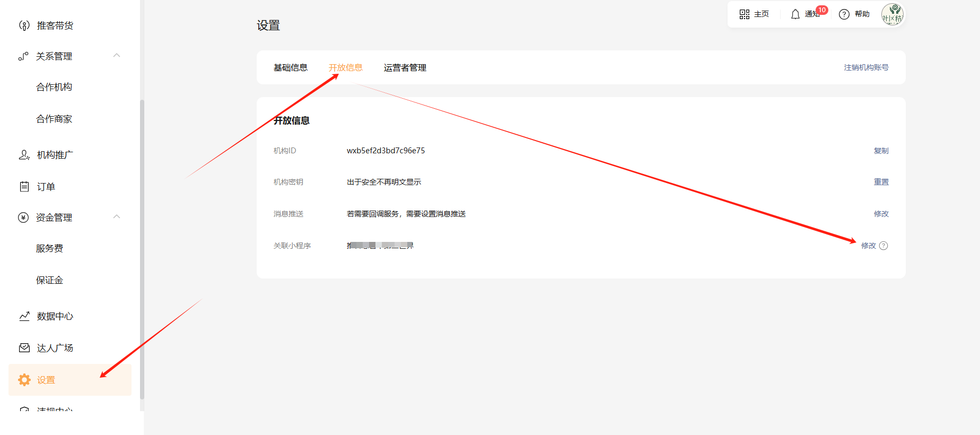Reset the 机构密钥 with 重置 link
This screenshot has height=435, width=980.
[881, 182]
